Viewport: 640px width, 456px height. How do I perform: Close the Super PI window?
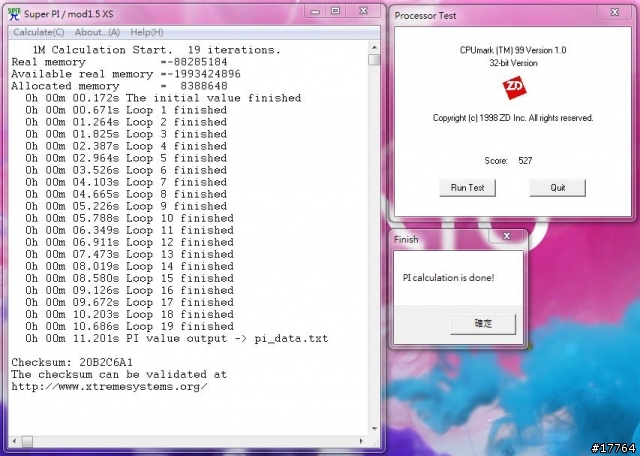pyautogui.click(x=363, y=11)
